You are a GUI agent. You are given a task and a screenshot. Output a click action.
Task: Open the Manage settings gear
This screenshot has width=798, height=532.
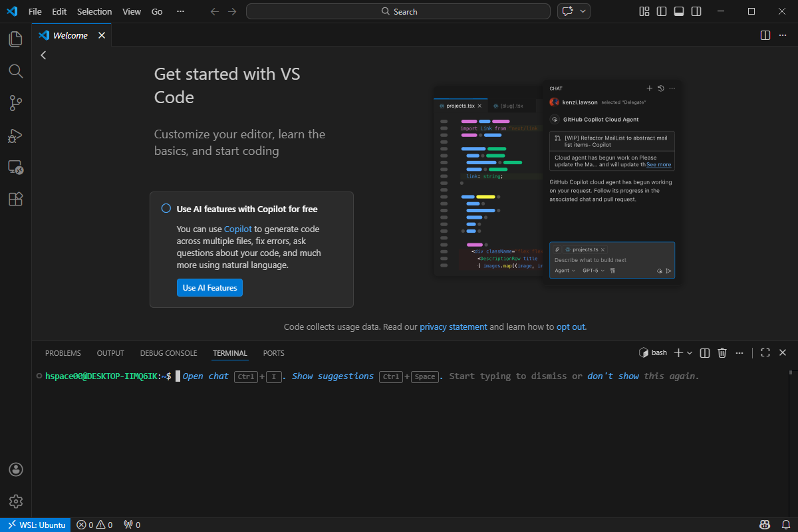pyautogui.click(x=16, y=501)
